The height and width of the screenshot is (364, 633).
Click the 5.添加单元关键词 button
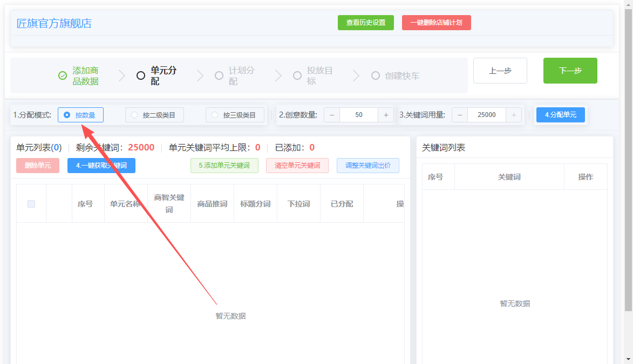pyautogui.click(x=224, y=166)
